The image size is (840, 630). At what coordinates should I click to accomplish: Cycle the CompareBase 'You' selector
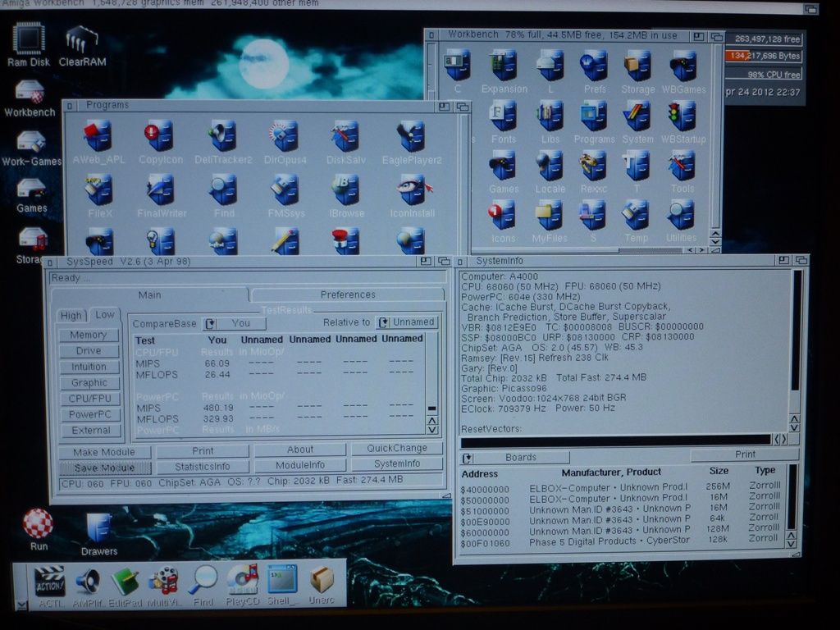[x=235, y=323]
